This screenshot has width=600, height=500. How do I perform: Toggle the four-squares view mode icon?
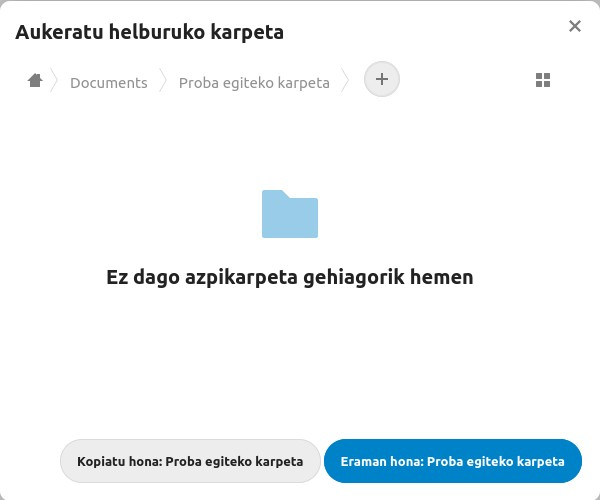tap(543, 81)
